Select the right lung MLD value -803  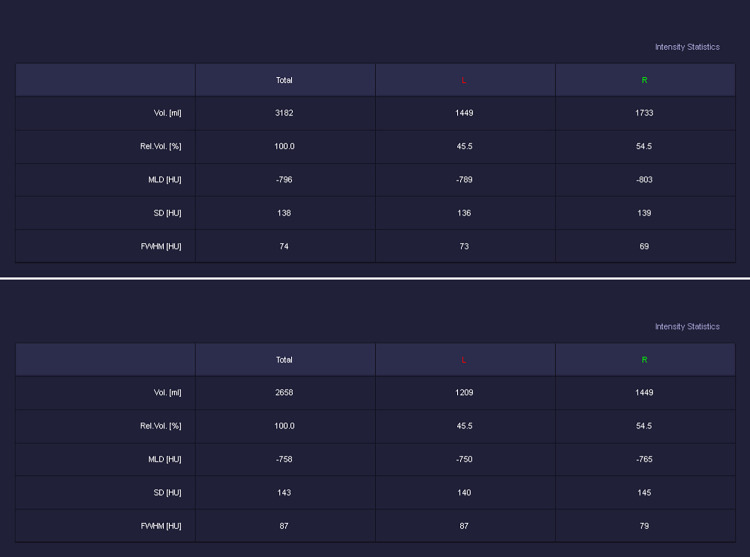pos(644,180)
